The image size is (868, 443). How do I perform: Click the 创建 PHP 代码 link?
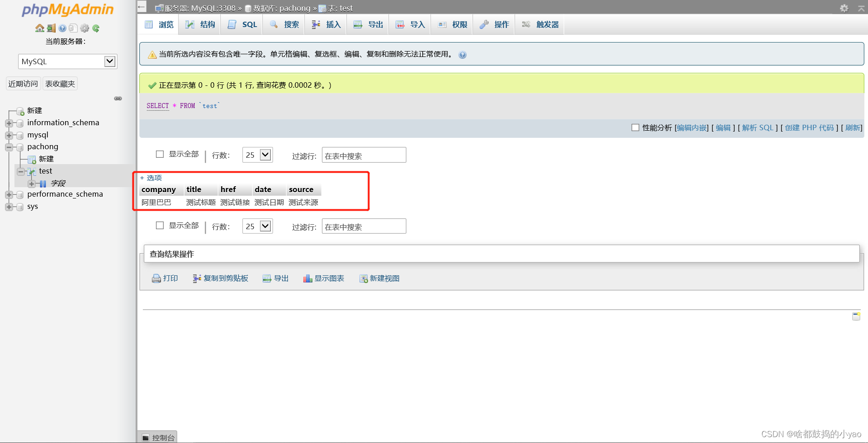pos(809,127)
